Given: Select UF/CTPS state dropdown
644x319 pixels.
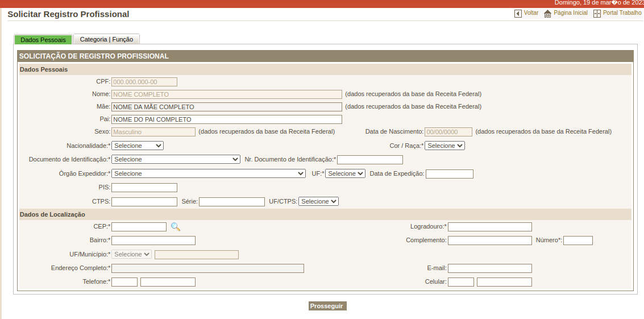Looking at the screenshot, I should 318,201.
